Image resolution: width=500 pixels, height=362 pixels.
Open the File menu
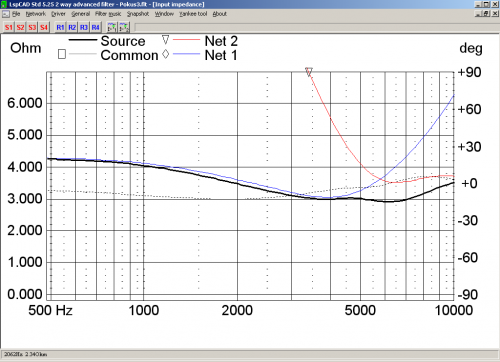(x=16, y=14)
